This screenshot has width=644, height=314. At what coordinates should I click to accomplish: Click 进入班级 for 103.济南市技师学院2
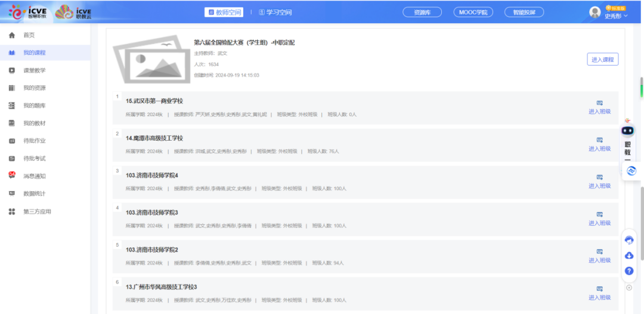click(600, 260)
